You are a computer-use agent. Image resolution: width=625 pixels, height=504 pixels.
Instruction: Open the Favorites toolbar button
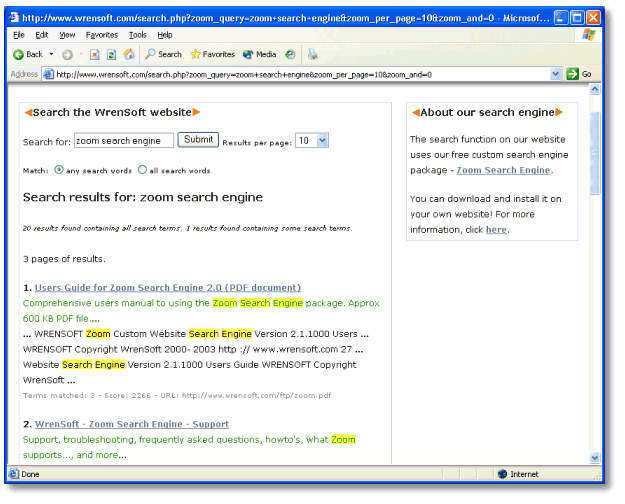coord(212,54)
